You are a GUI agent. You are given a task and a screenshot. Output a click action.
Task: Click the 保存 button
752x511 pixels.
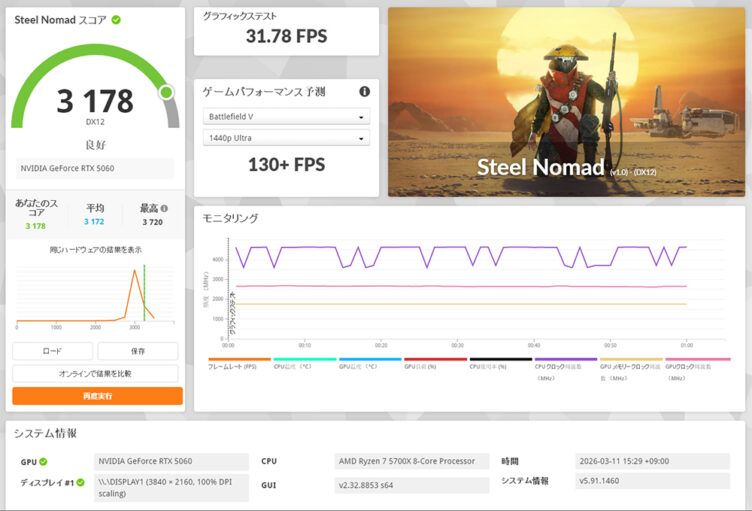[x=138, y=351]
